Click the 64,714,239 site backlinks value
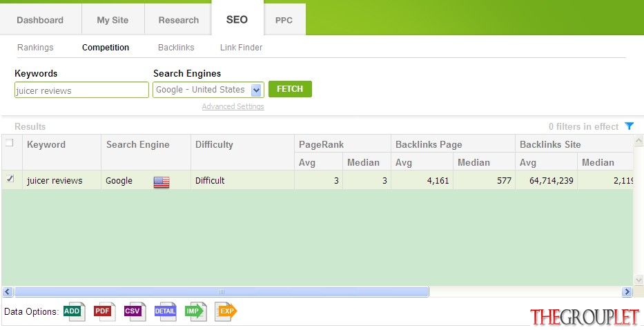The width and height of the screenshot is (644, 330). [x=552, y=180]
